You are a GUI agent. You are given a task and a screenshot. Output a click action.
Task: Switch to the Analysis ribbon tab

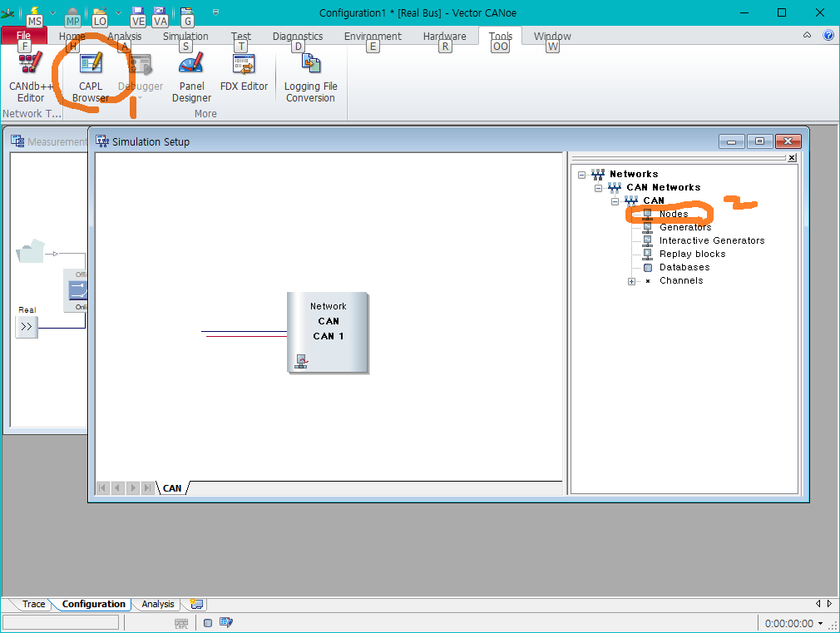[x=124, y=36]
